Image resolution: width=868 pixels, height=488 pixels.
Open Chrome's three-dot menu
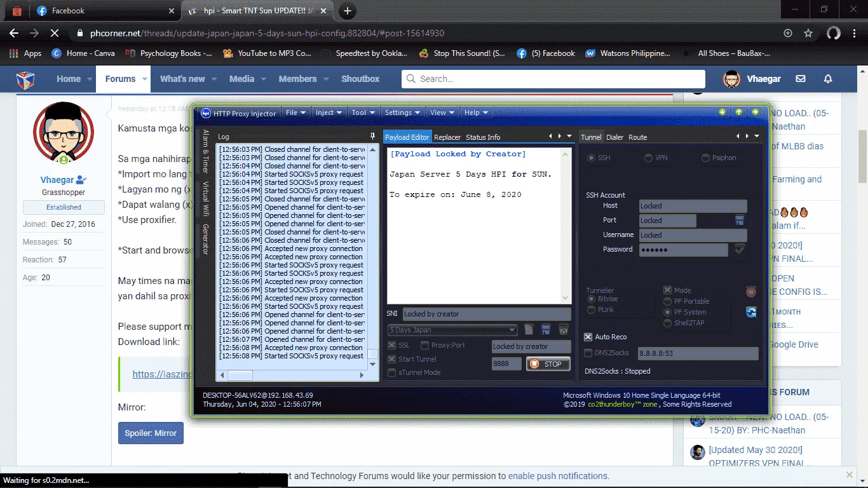pyautogui.click(x=855, y=33)
